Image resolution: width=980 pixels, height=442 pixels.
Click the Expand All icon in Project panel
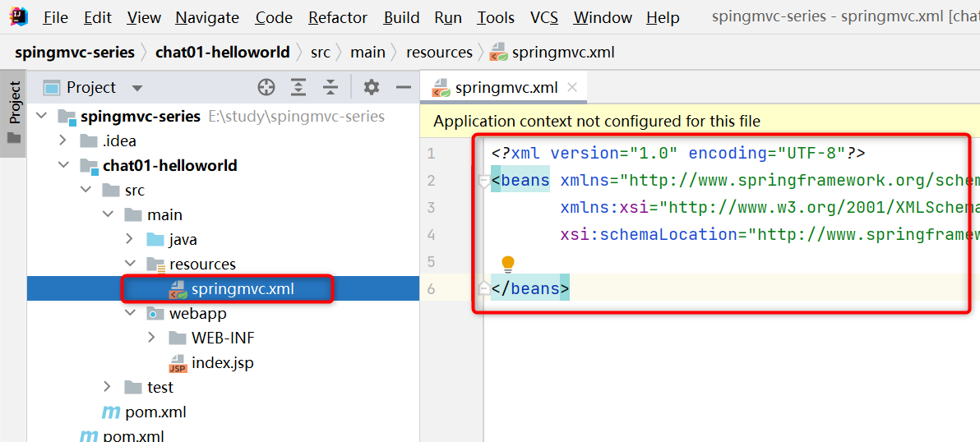point(298,88)
